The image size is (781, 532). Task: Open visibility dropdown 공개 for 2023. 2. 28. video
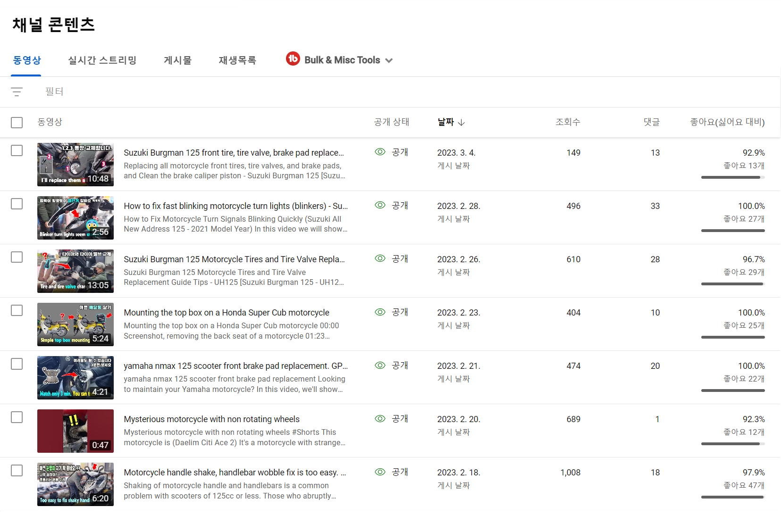400,206
